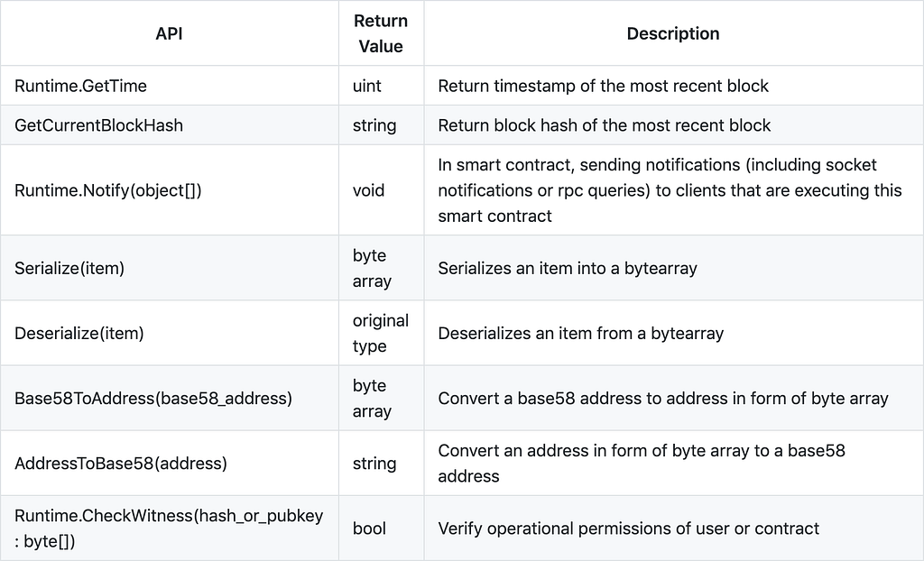Click the void return value cell
This screenshot has height=561, width=924.
pyautogui.click(x=368, y=190)
